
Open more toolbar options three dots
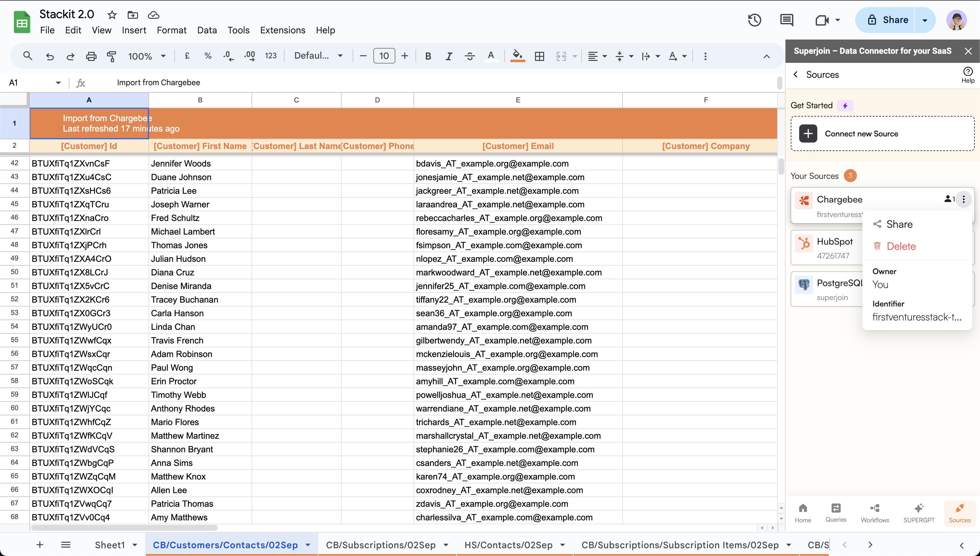point(706,56)
